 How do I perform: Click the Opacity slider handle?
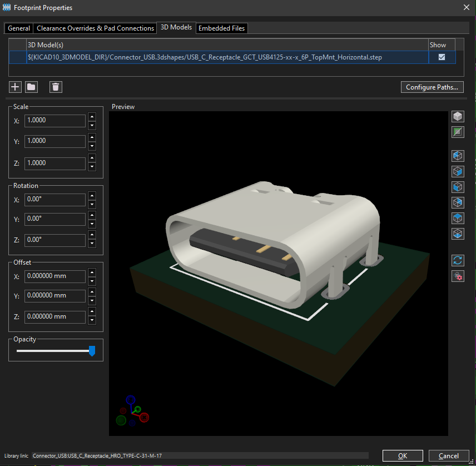coord(92,351)
